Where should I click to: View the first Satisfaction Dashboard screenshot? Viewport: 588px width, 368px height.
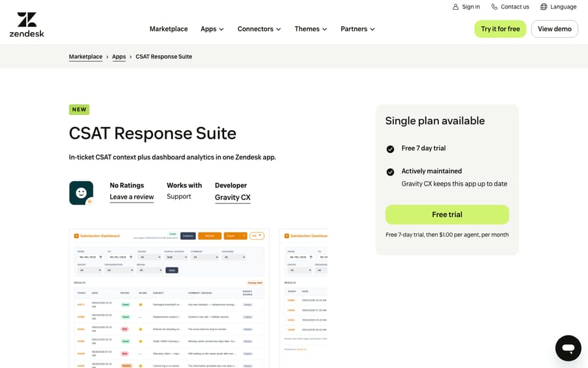[x=169, y=298]
